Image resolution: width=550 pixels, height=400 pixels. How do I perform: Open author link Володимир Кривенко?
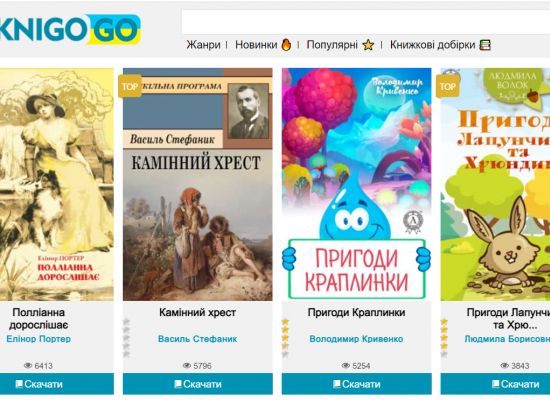(x=356, y=339)
